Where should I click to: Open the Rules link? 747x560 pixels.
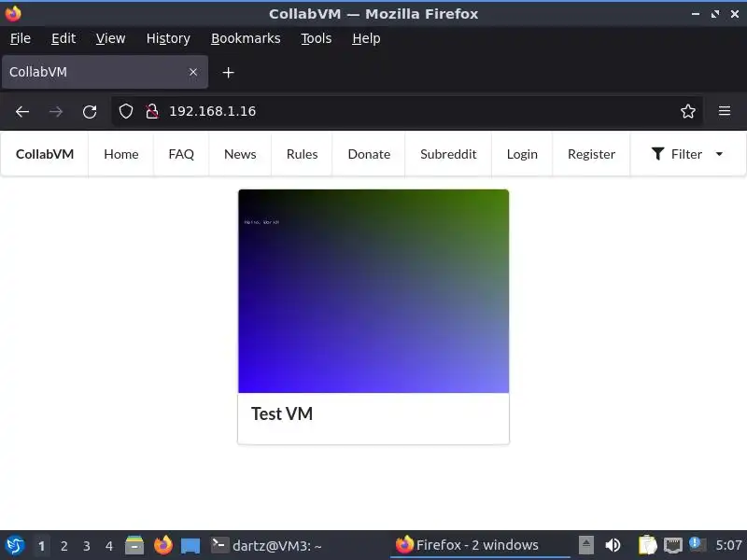pyautogui.click(x=302, y=154)
